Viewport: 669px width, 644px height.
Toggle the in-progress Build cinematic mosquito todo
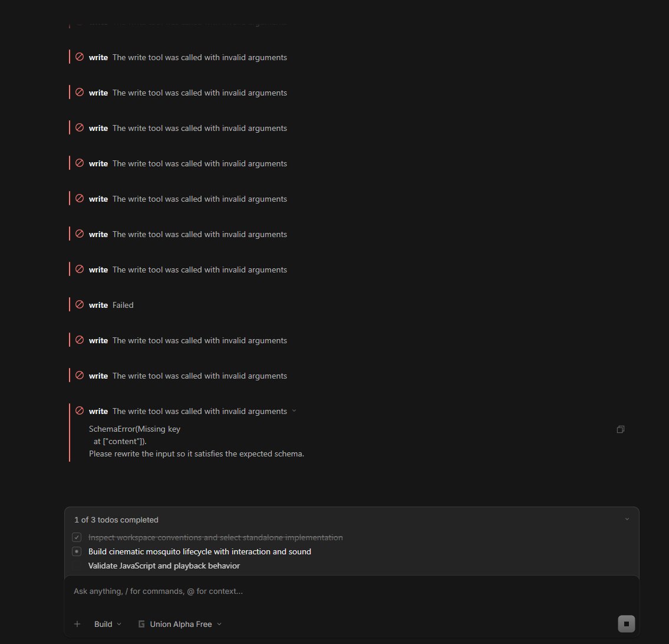(x=77, y=551)
